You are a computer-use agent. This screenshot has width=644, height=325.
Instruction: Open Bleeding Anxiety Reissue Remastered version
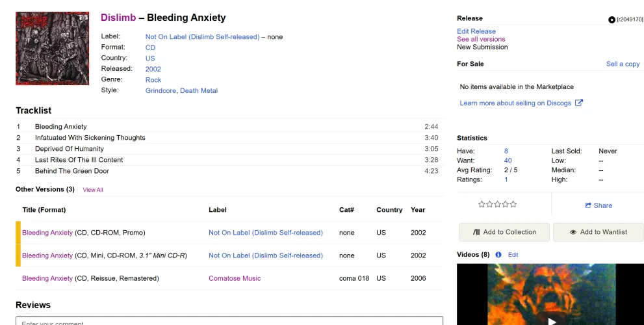[x=47, y=278]
